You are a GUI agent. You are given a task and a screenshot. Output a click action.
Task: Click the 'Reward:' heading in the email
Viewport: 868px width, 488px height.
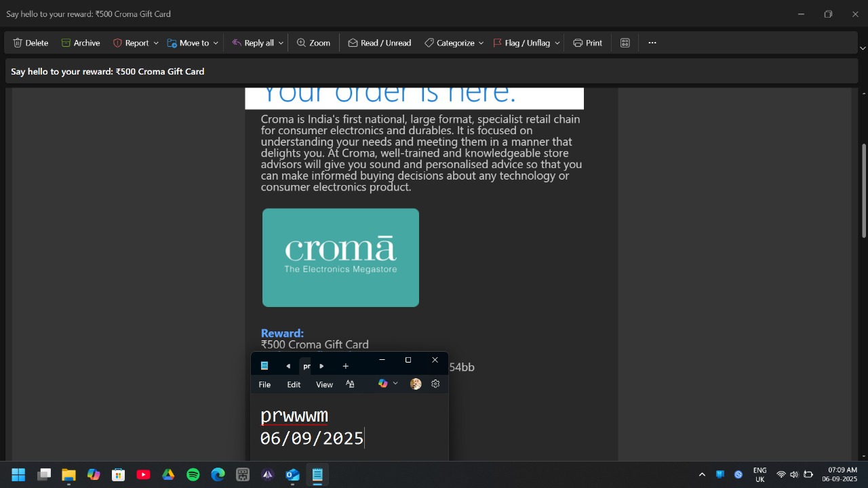(x=282, y=333)
